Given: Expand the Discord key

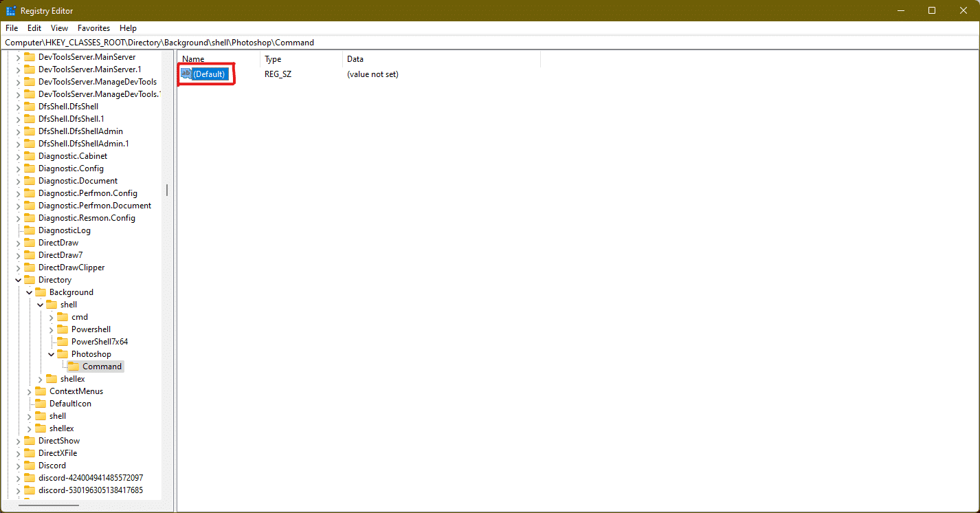Looking at the screenshot, I should [x=17, y=465].
